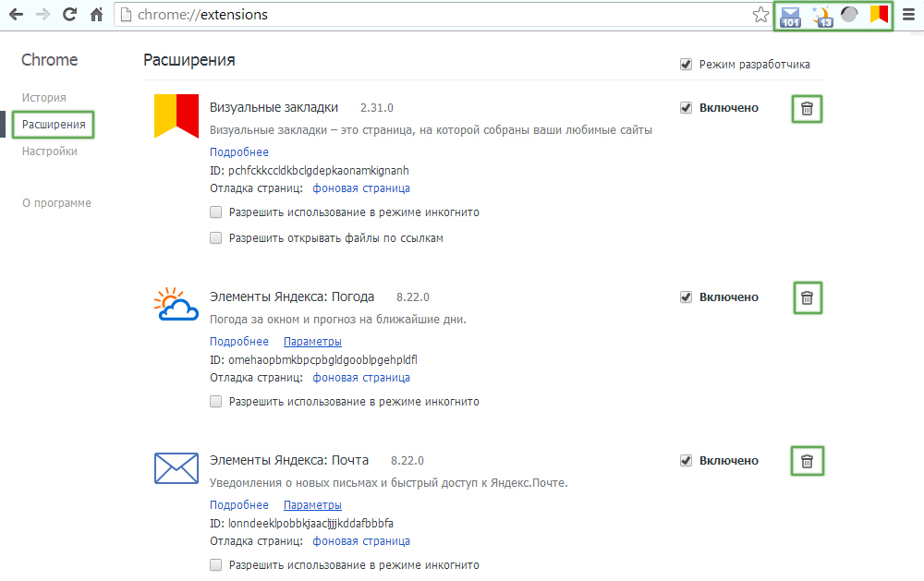Open История in the sidebar
This screenshot has width=924, height=581.
[x=44, y=98]
